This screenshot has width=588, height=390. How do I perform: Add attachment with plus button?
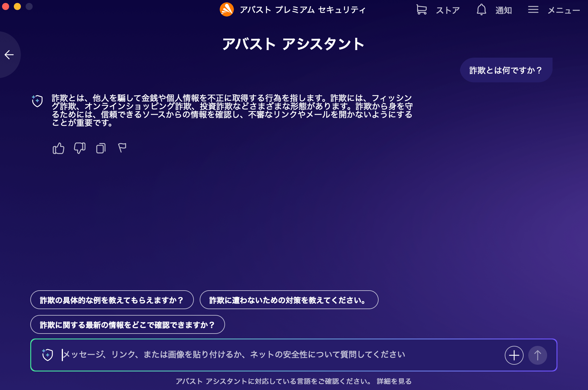[x=514, y=355]
